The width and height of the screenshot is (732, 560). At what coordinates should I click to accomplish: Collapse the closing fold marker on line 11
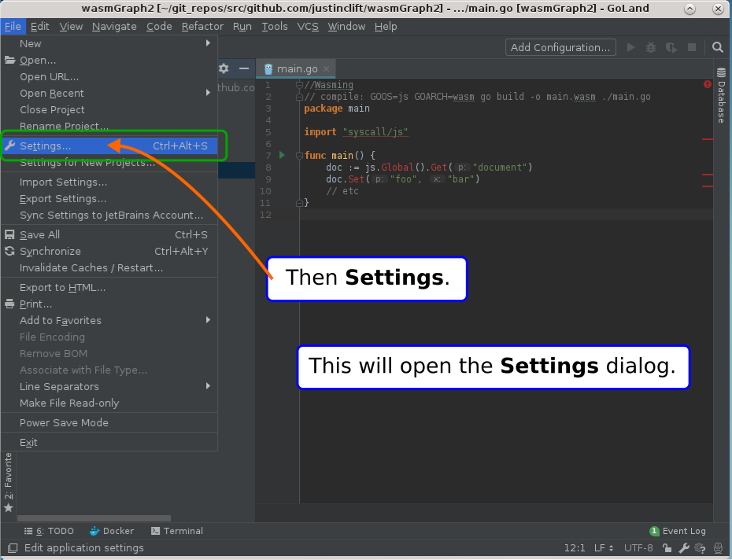pos(299,203)
